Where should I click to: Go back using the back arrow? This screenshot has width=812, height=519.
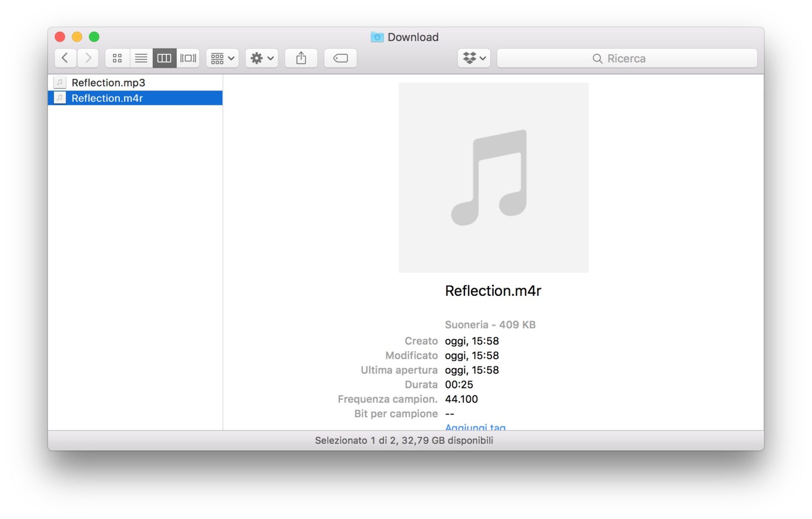(65, 58)
